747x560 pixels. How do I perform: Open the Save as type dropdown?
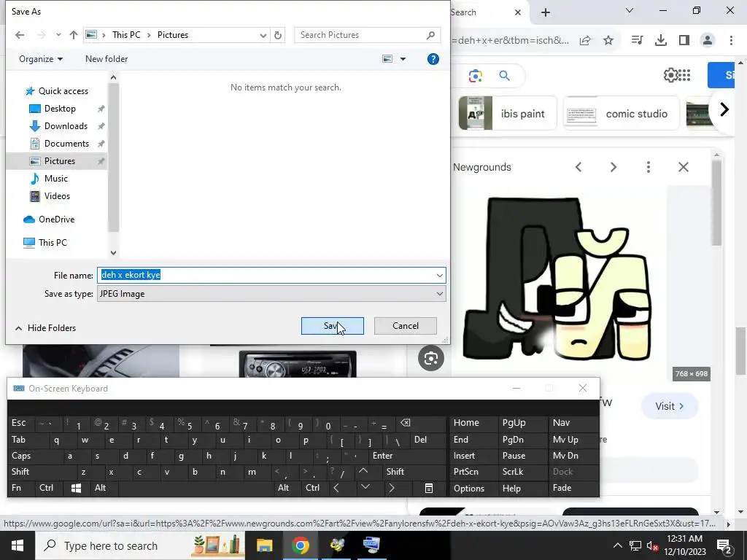(x=271, y=294)
